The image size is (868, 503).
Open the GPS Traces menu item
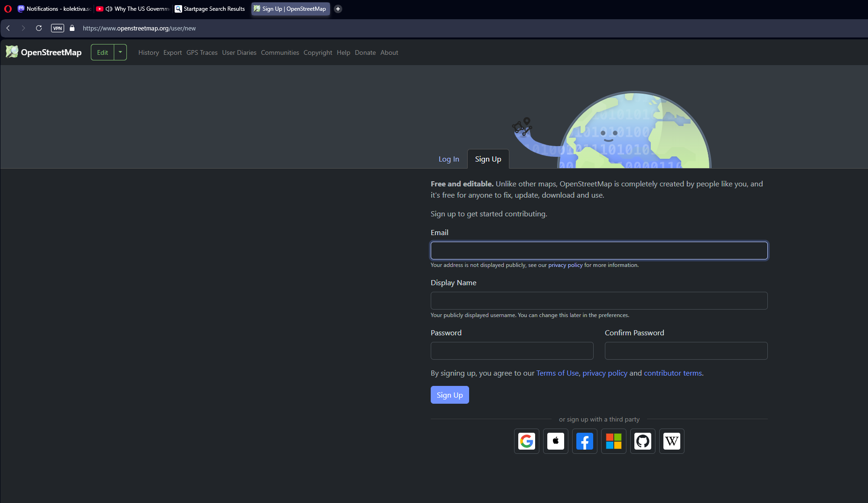pos(202,52)
